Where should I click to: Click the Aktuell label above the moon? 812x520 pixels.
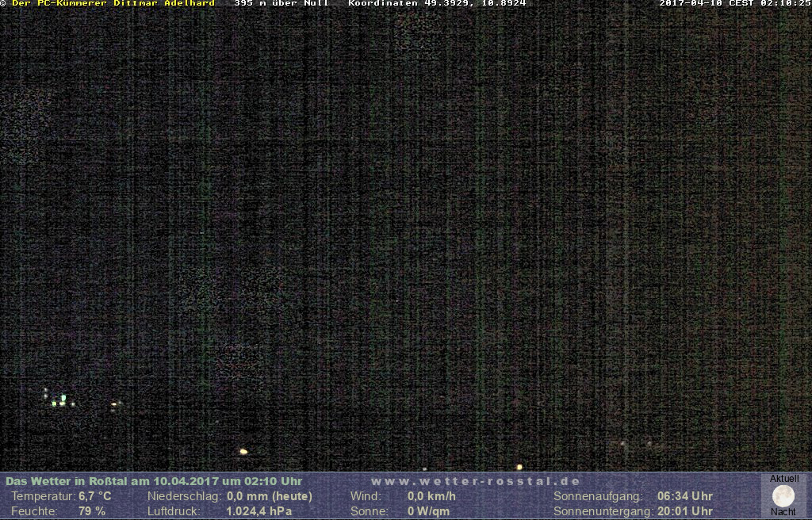[x=783, y=479]
